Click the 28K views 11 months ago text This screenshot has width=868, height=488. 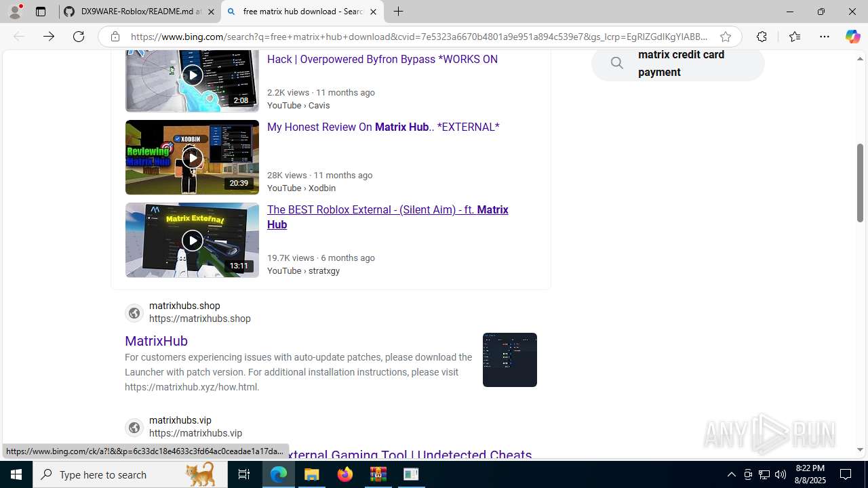tap(319, 176)
